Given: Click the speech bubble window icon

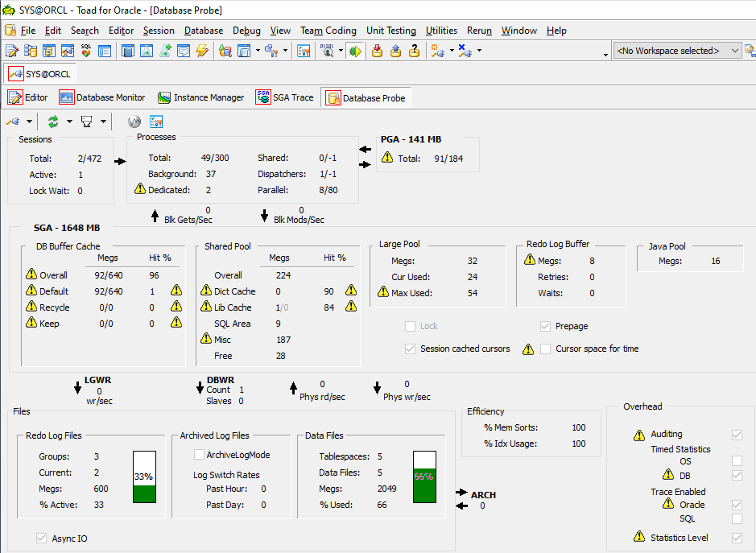Looking at the screenshot, I should tap(184, 50).
